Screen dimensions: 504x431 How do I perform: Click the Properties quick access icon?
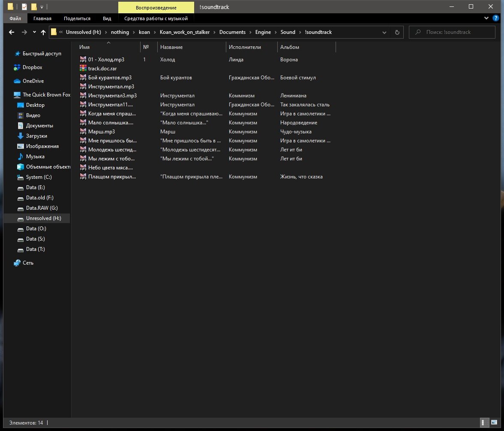24,6
